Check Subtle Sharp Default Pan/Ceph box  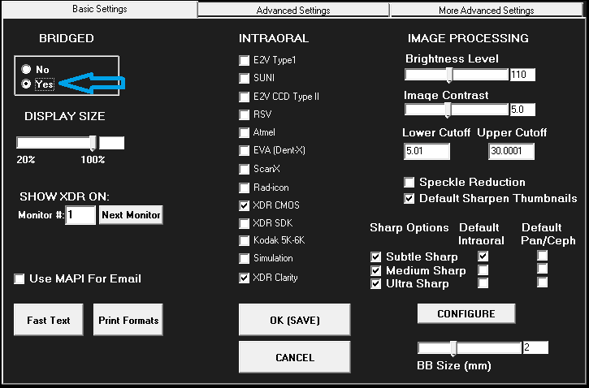[542, 256]
